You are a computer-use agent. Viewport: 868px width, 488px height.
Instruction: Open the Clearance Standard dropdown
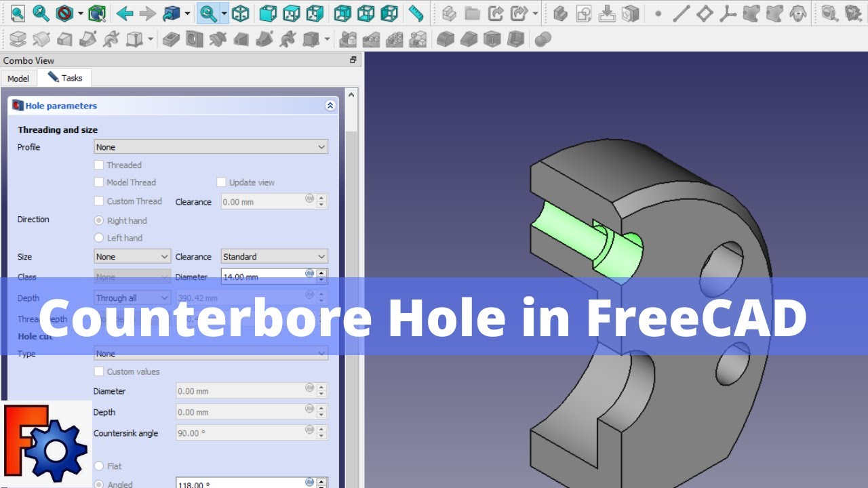[x=275, y=257]
